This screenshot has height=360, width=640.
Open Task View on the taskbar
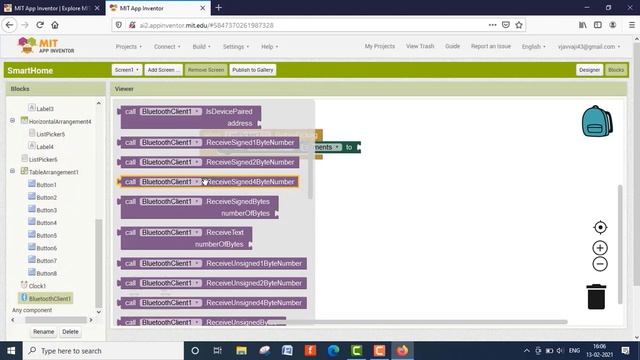pos(218,351)
